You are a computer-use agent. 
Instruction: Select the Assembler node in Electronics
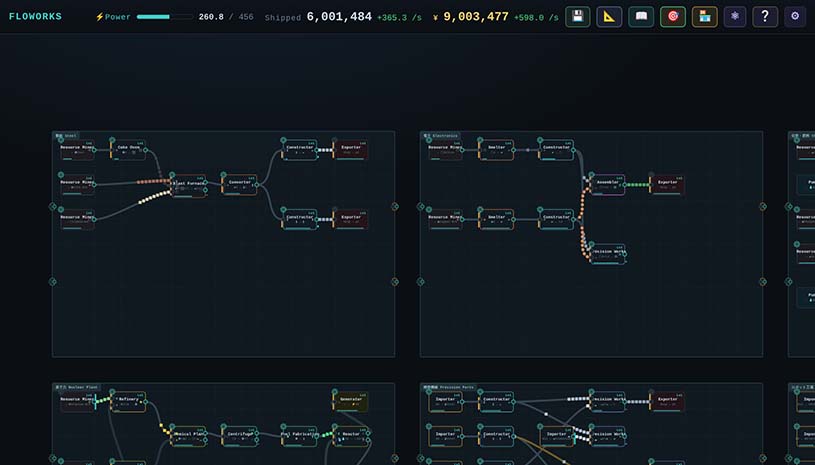(x=608, y=185)
